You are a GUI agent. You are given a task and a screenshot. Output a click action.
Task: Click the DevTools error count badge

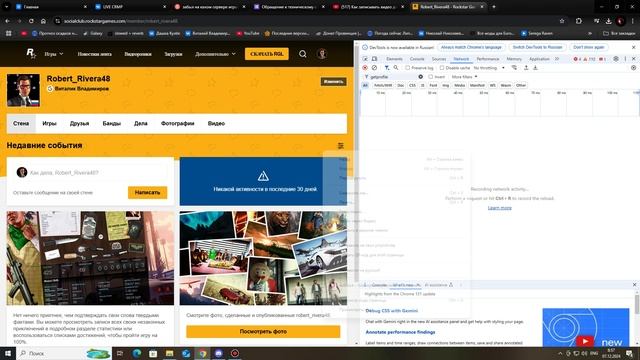point(578,59)
